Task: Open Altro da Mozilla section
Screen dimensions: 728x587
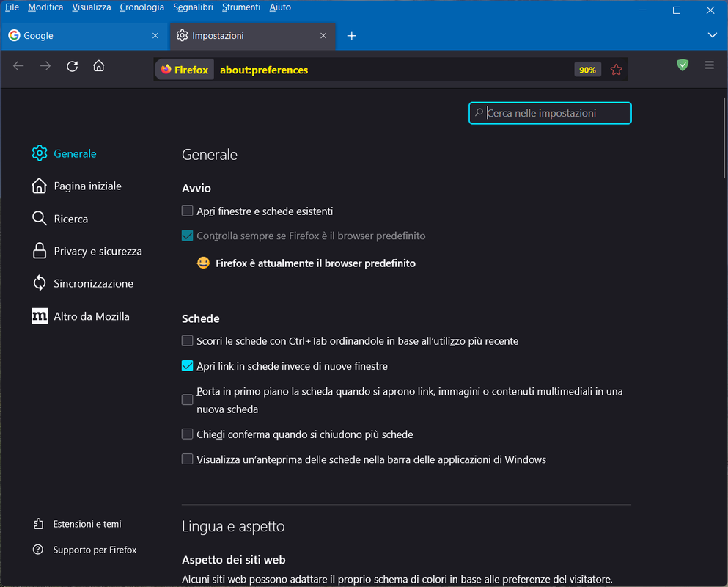Action: click(81, 316)
